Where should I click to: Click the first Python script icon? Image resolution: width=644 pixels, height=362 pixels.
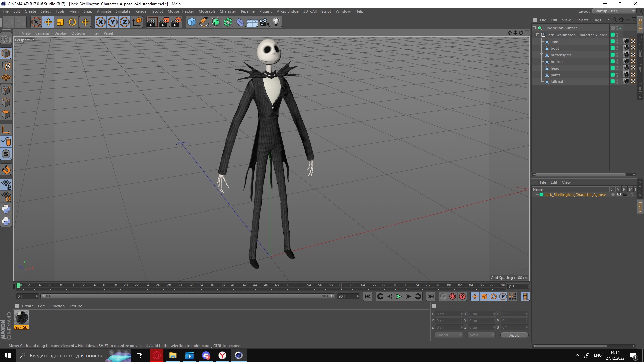(x=6, y=209)
